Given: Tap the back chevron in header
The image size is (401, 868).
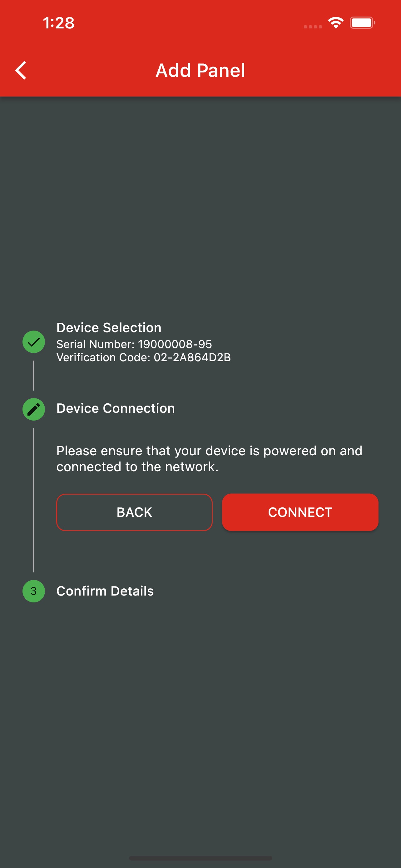Looking at the screenshot, I should pyautogui.click(x=21, y=70).
